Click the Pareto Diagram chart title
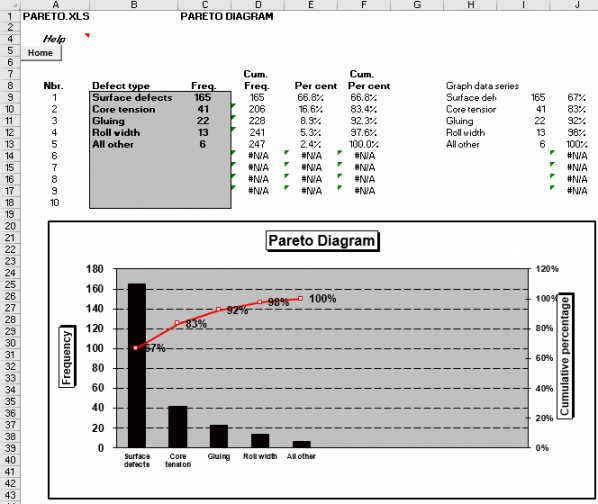The image size is (598, 504). 322,241
